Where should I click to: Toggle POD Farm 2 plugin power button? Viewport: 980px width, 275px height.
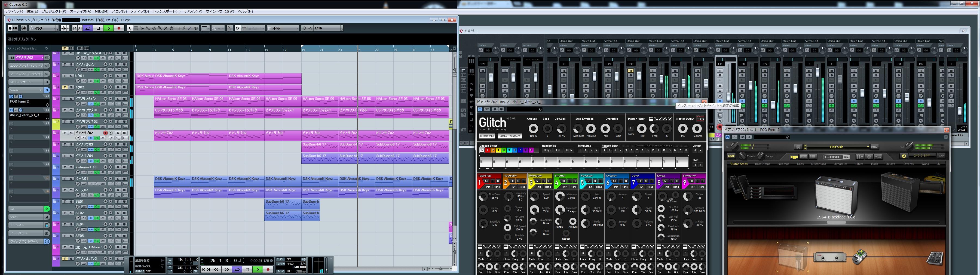click(727, 137)
